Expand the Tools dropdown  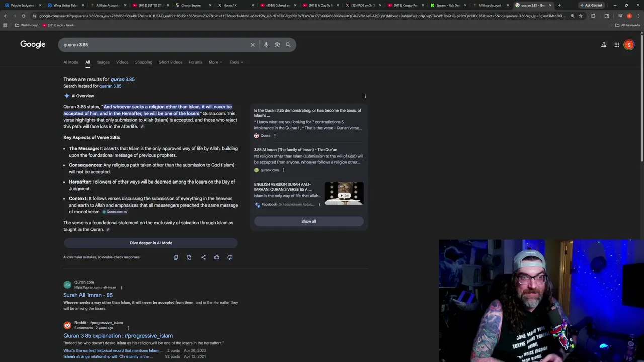(x=236, y=62)
